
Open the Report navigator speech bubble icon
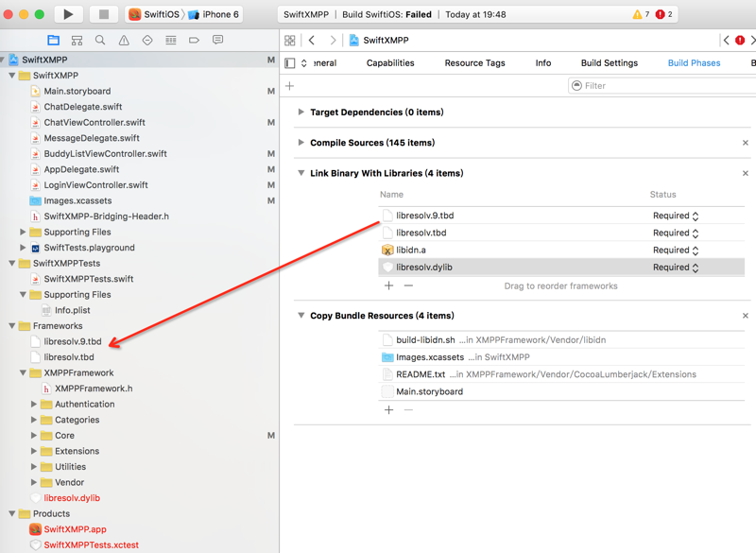[218, 40]
